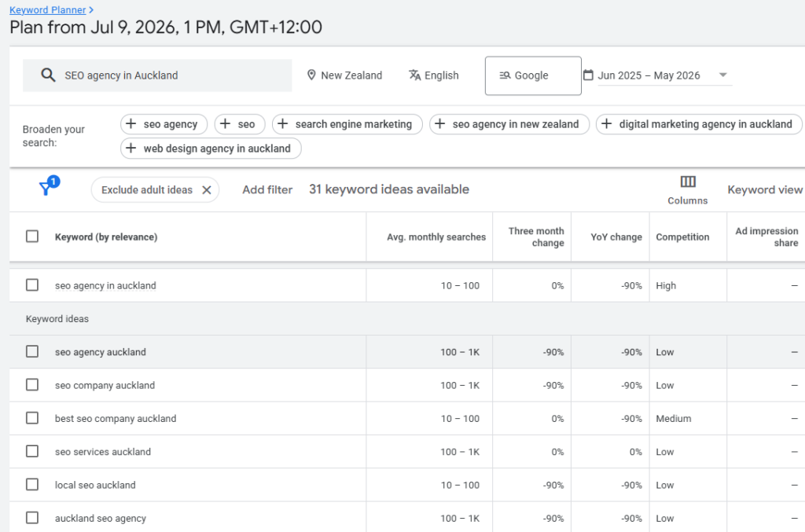Screen dimensions: 805x532
Task: Click plus icon on seo chip
Action: tap(226, 123)
